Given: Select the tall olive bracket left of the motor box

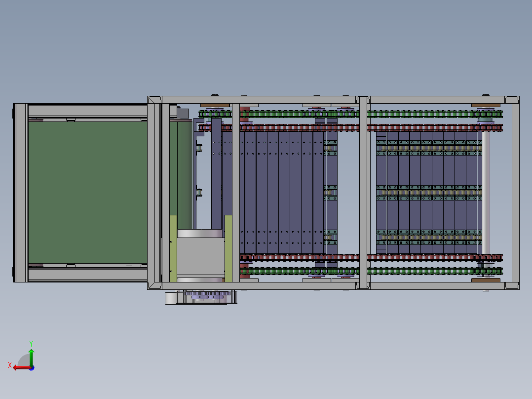Looking at the screenshot, I should (173, 248).
